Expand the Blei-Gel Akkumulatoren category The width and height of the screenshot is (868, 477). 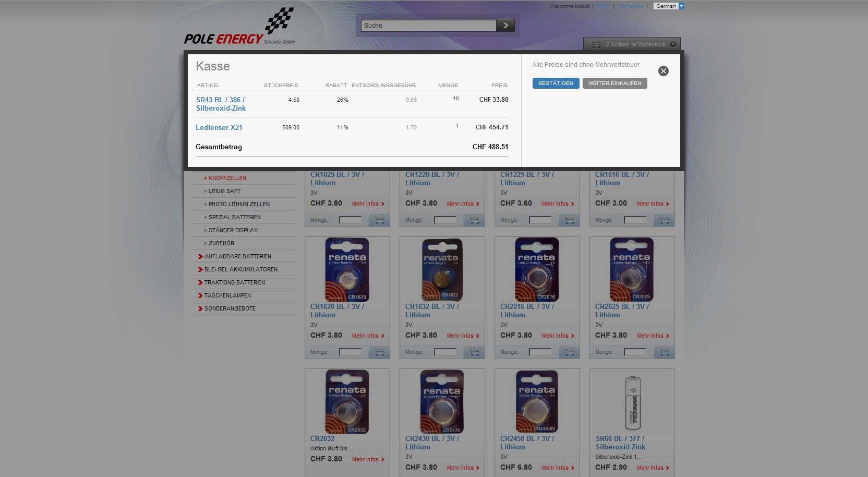coord(240,269)
